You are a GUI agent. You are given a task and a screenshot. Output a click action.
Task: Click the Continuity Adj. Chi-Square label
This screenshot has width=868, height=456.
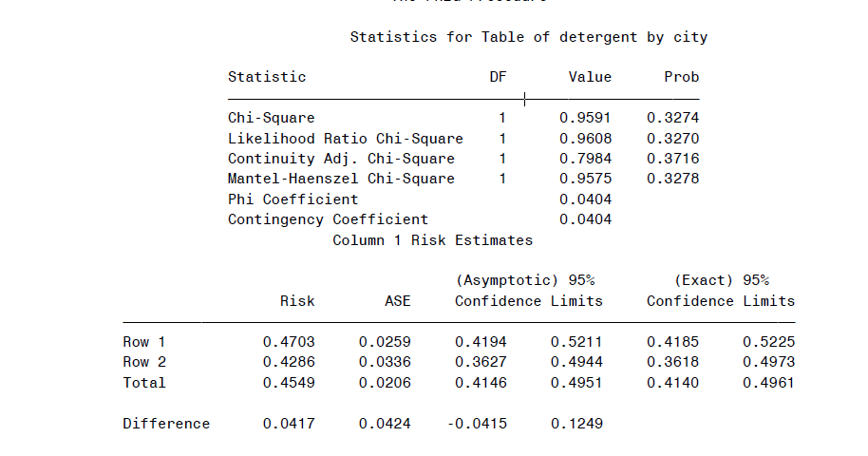point(341,159)
